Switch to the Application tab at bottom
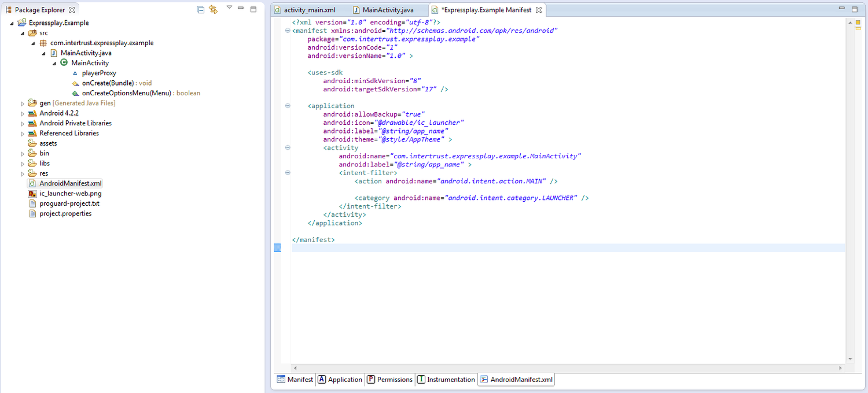This screenshot has height=393, width=868. 340,380
